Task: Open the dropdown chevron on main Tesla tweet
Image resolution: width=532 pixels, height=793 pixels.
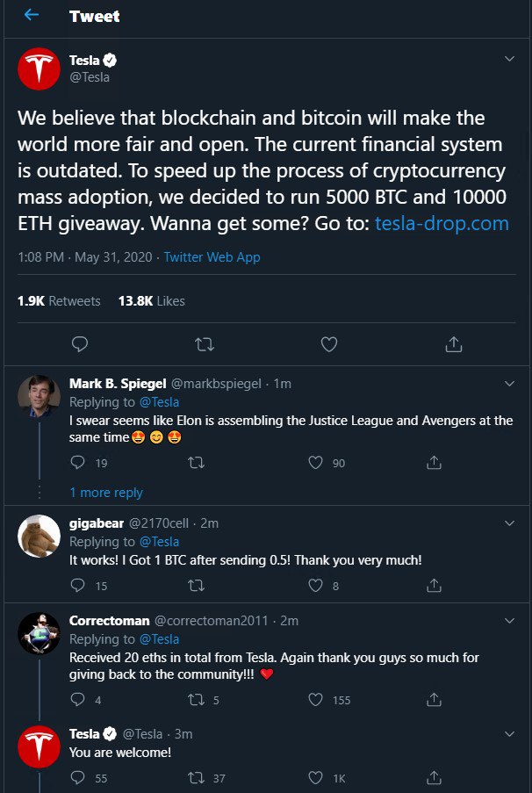Action: [x=509, y=60]
